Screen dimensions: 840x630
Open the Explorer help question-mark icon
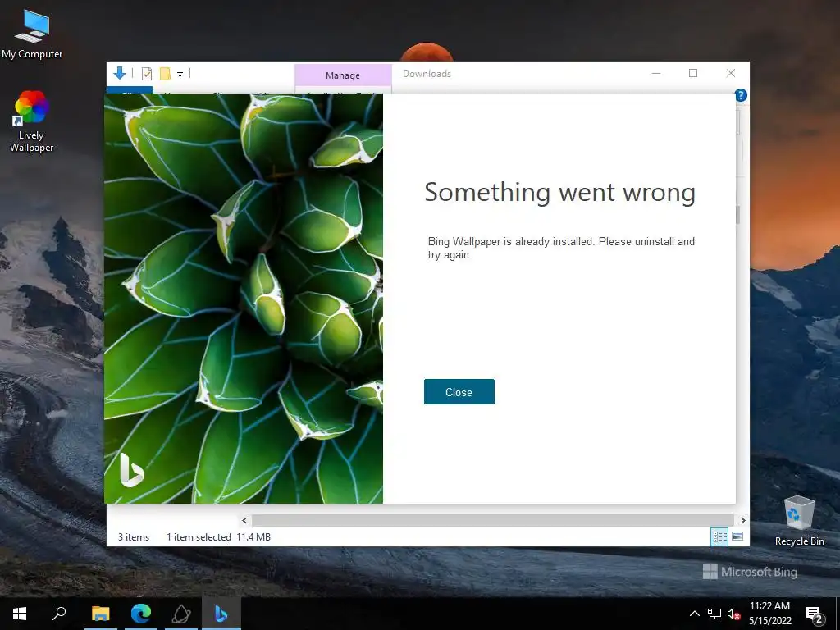click(741, 95)
